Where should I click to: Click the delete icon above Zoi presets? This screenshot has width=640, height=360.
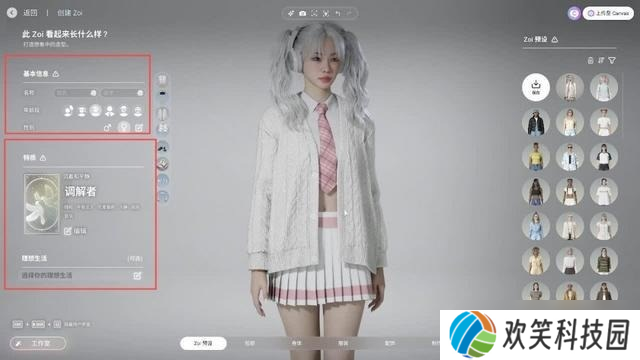pos(590,60)
